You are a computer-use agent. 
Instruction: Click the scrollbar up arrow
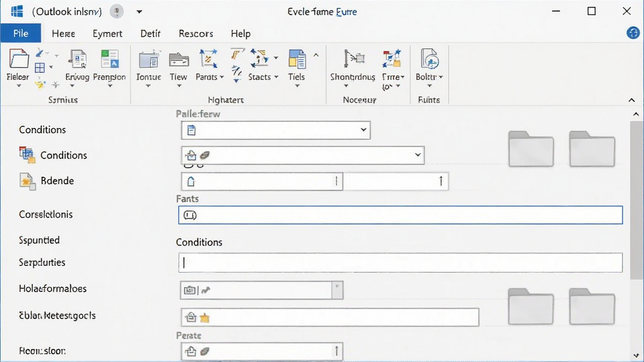click(636, 114)
